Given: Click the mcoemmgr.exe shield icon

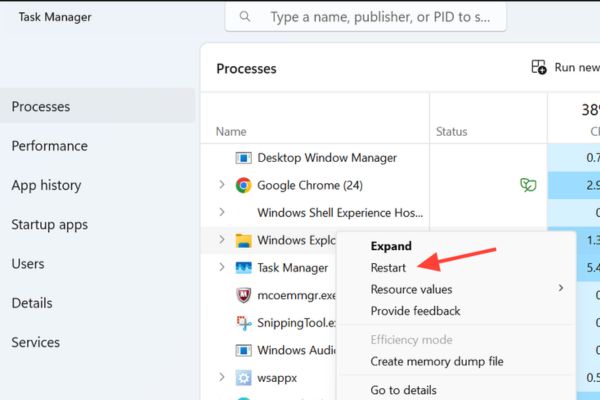Looking at the screenshot, I should 243,295.
